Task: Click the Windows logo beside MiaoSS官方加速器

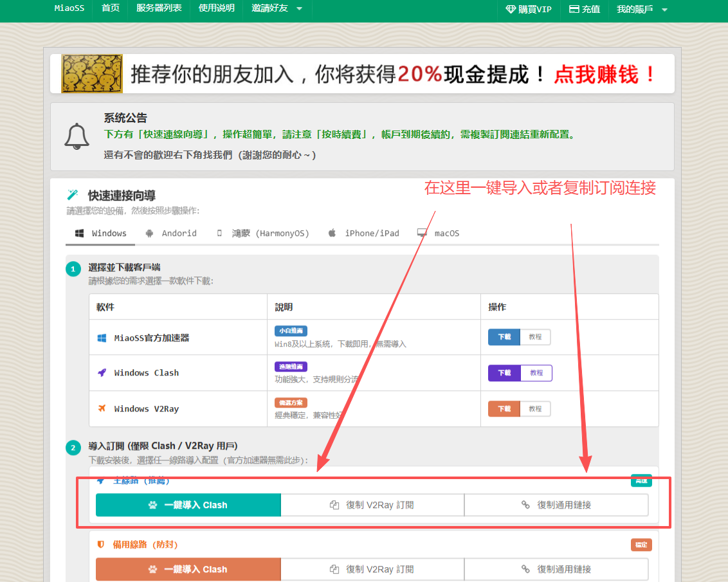Action: coord(102,338)
